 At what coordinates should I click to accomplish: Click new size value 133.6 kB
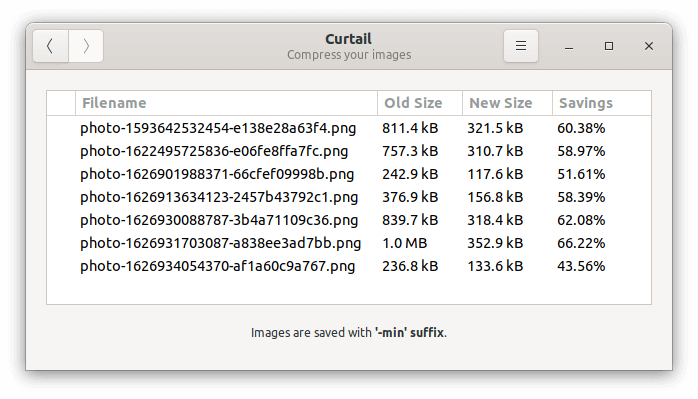click(495, 266)
